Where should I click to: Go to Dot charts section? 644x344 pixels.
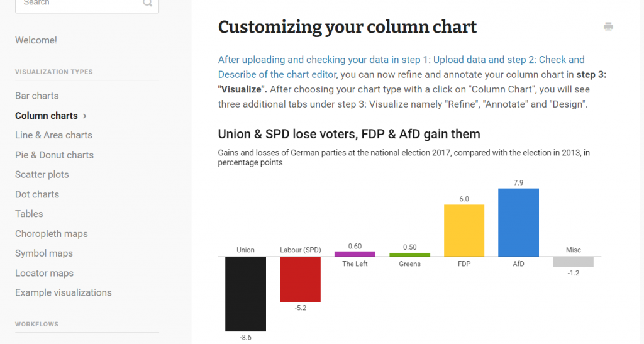pos(37,194)
